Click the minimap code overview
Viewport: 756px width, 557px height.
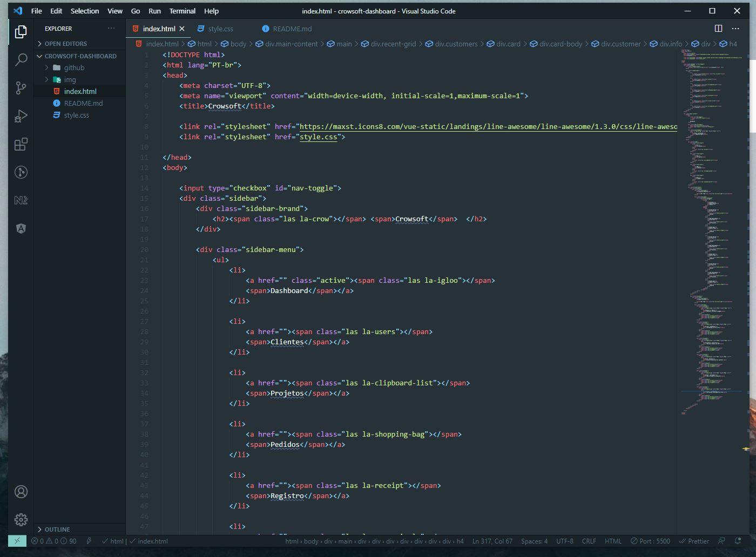[711, 232]
